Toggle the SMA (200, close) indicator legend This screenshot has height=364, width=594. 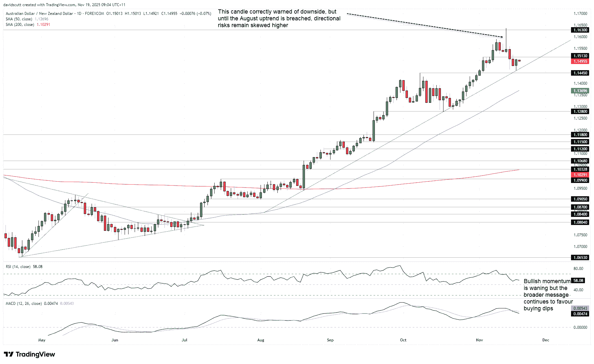[x=19, y=24]
